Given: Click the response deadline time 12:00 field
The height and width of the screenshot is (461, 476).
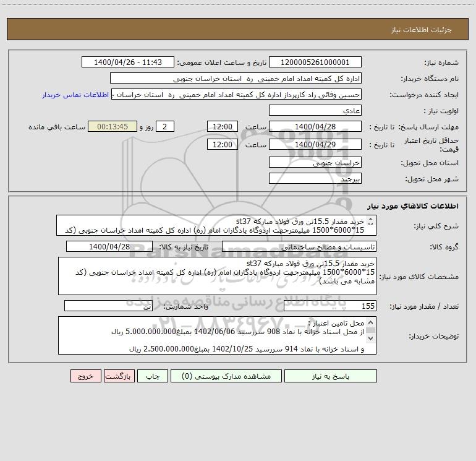Looking at the screenshot, I should [222, 126].
